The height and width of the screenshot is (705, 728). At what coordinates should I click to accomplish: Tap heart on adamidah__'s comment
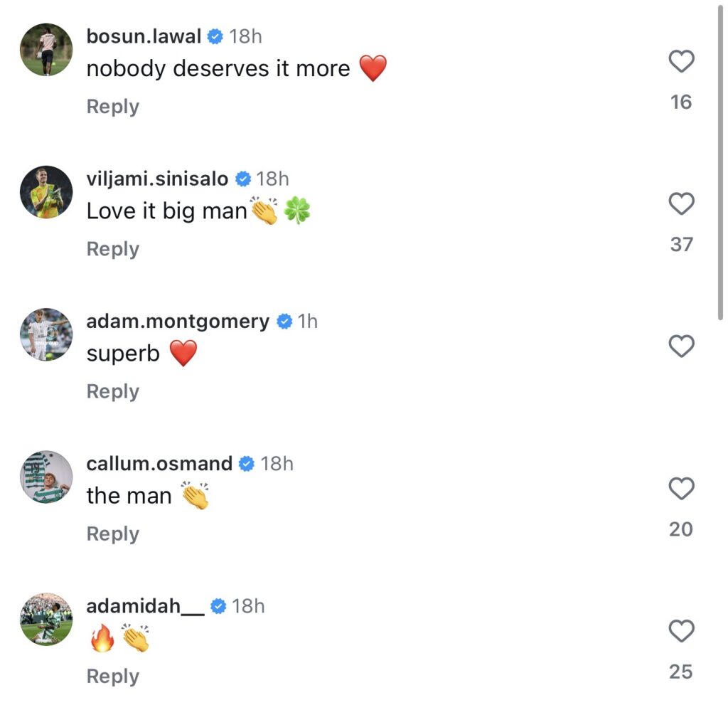pos(681,631)
